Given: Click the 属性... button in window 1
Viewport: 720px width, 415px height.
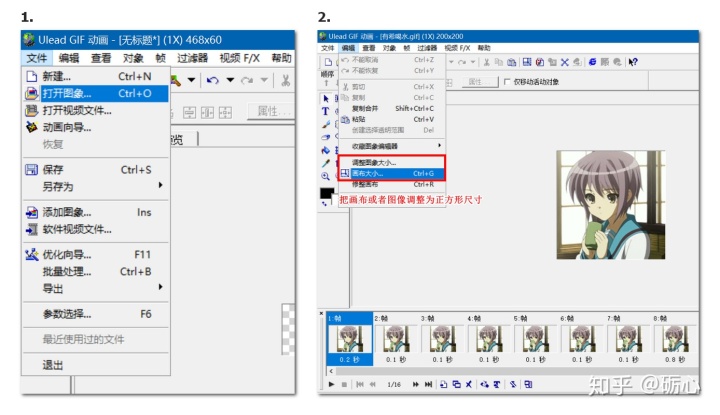Looking at the screenshot, I should pos(270,111).
